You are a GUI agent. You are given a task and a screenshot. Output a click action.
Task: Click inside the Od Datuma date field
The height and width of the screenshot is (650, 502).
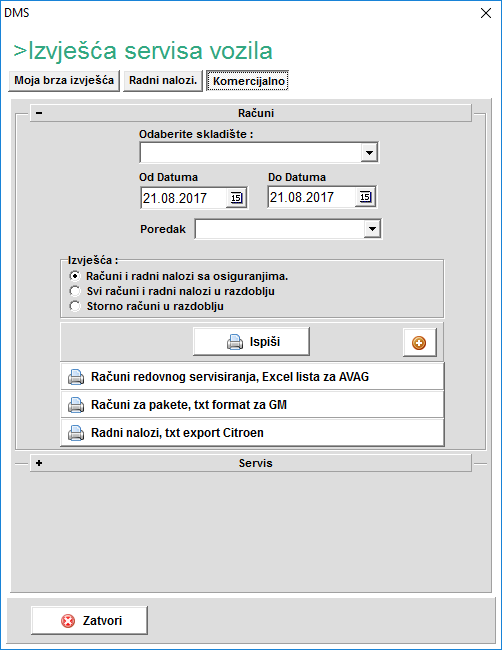point(184,198)
